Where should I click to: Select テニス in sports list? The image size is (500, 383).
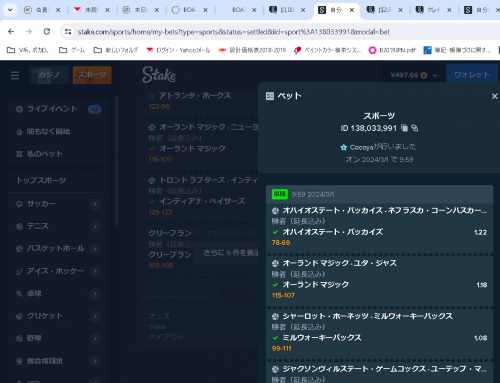(38, 226)
